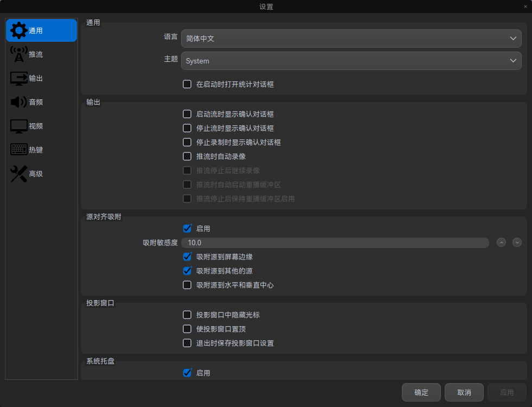Decrease 吸附敏感度 with the down arrow

(517, 243)
